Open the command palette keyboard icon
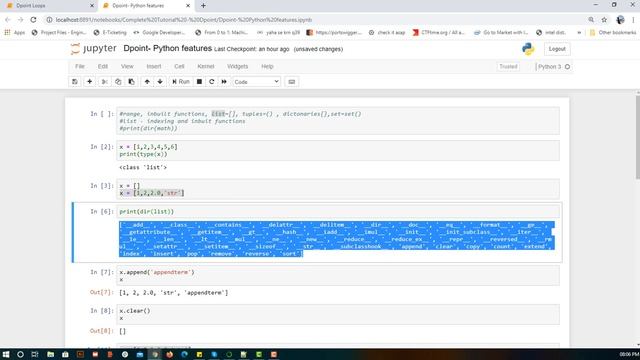640x360 pixels. click(291, 82)
